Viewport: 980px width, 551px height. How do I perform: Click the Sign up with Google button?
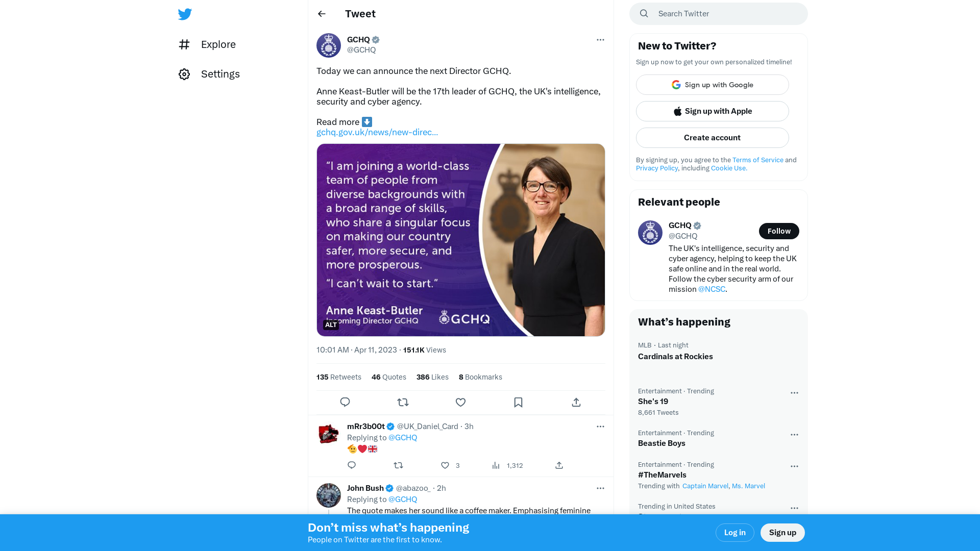point(712,85)
